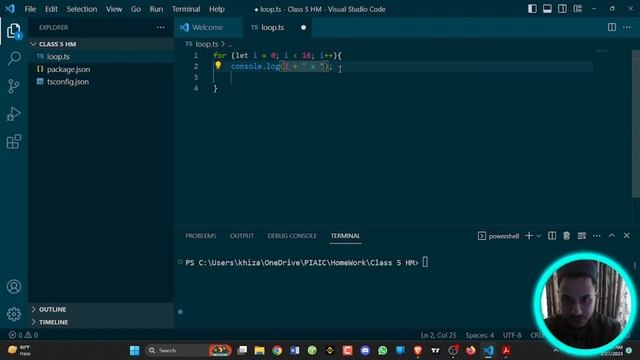The height and width of the screenshot is (360, 640).
Task: Toggle bottom panel visibility
Action: pos(547,9)
